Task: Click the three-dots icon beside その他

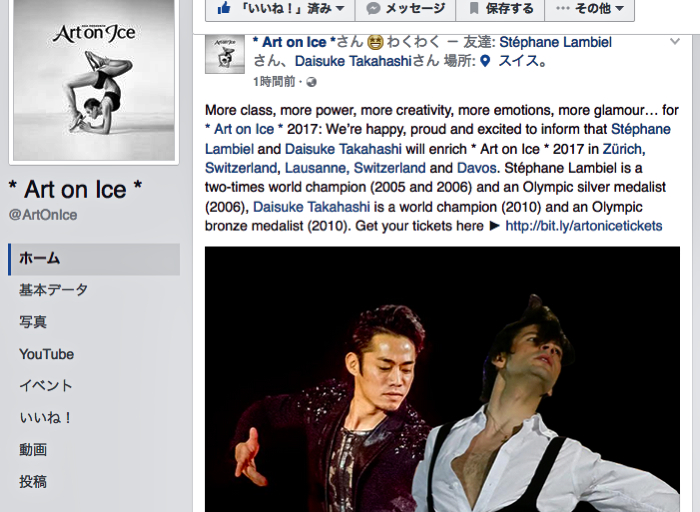Action: click(562, 8)
